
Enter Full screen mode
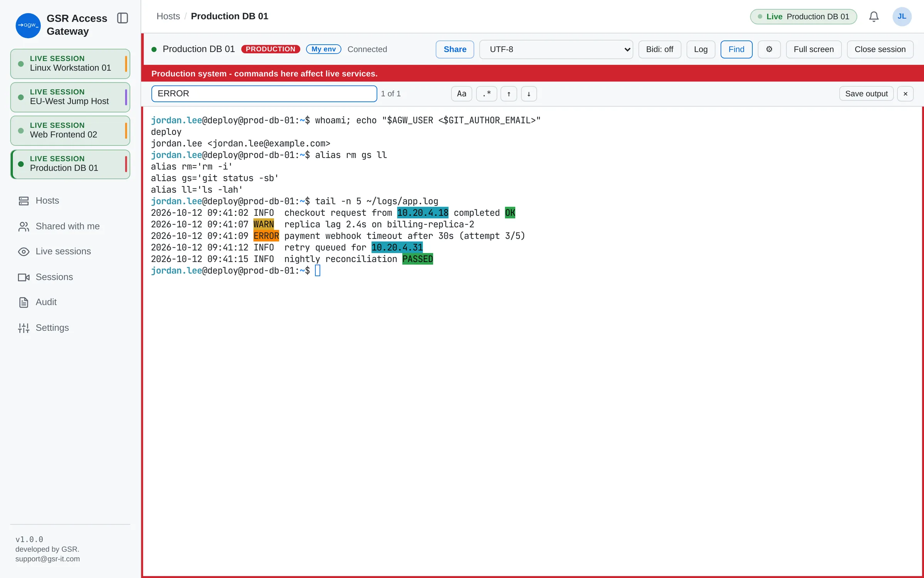(x=814, y=49)
